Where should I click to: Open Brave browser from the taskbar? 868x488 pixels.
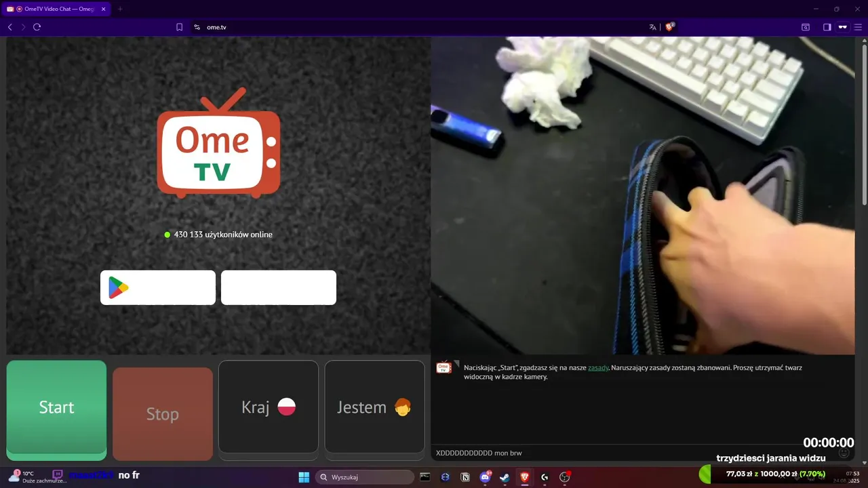coord(525,477)
